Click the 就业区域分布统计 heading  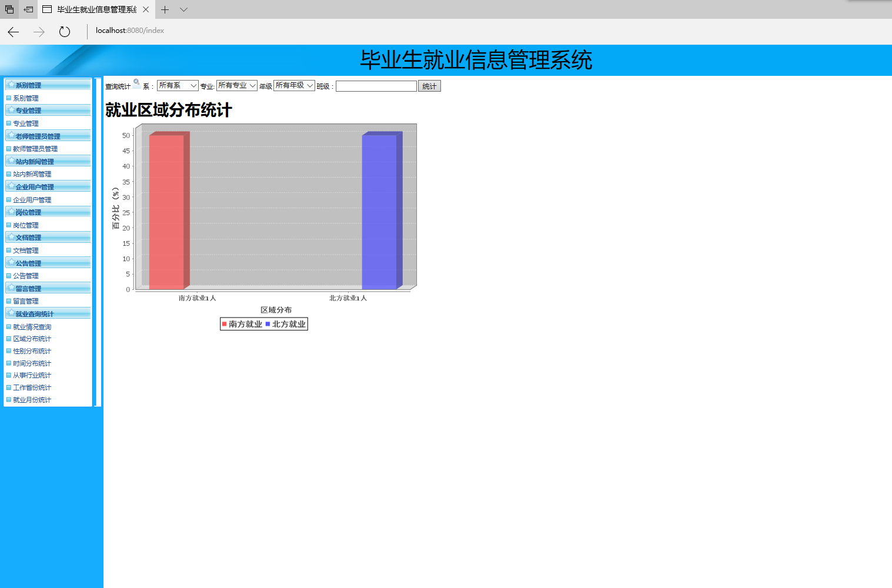(169, 110)
